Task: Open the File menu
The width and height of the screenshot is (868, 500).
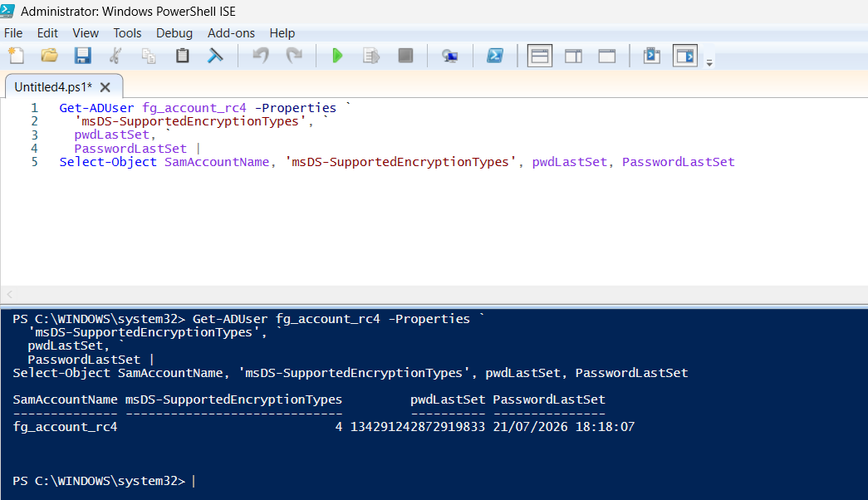Action: (13, 33)
